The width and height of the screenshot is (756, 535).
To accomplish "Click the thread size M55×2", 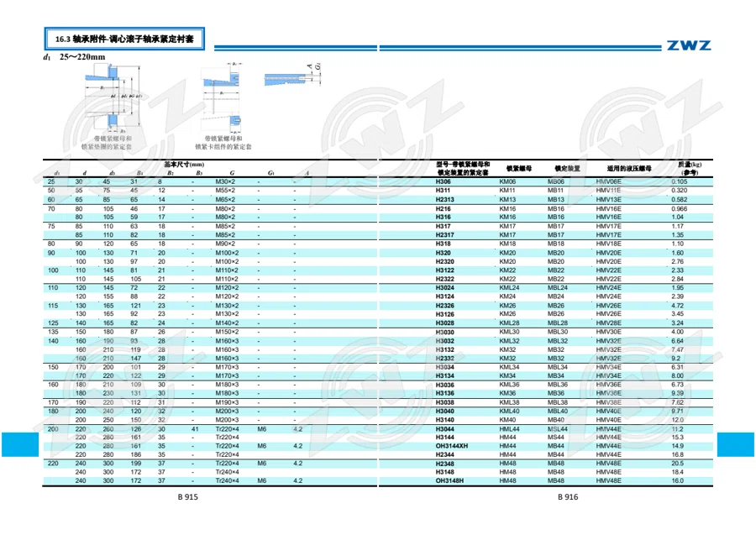I will pyautogui.click(x=225, y=191).
